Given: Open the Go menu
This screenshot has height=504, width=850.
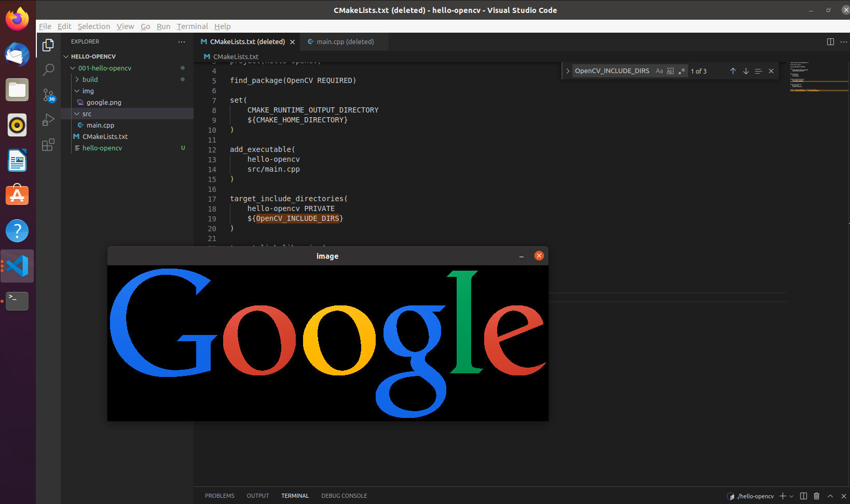Looking at the screenshot, I should (x=145, y=26).
